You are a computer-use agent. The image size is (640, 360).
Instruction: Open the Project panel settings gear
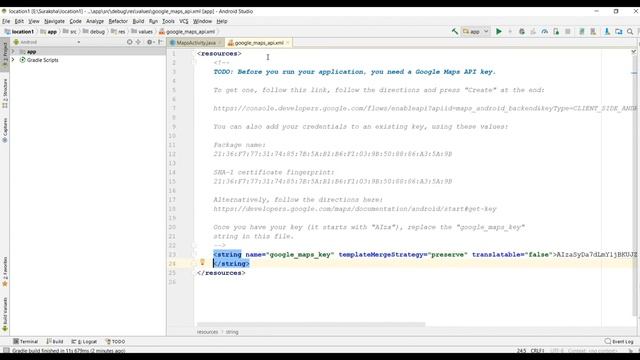149,42
